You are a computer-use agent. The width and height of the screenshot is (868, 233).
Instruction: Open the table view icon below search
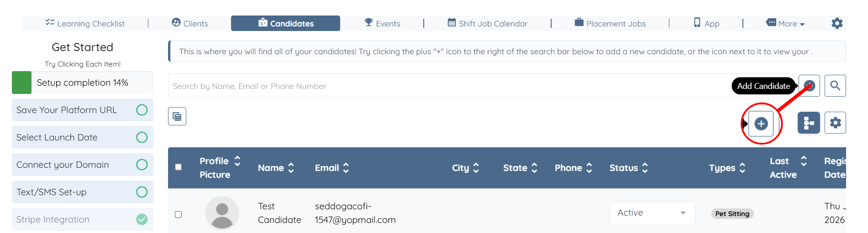click(177, 117)
